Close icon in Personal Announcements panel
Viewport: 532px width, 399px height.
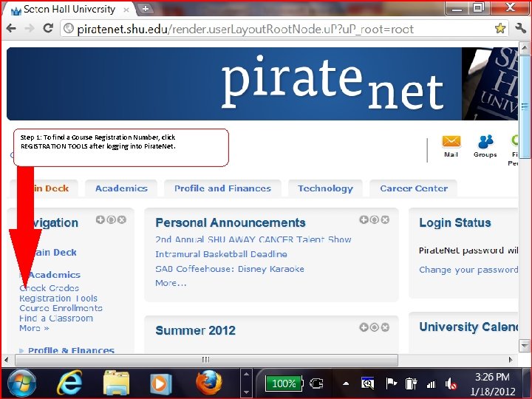[x=385, y=219]
